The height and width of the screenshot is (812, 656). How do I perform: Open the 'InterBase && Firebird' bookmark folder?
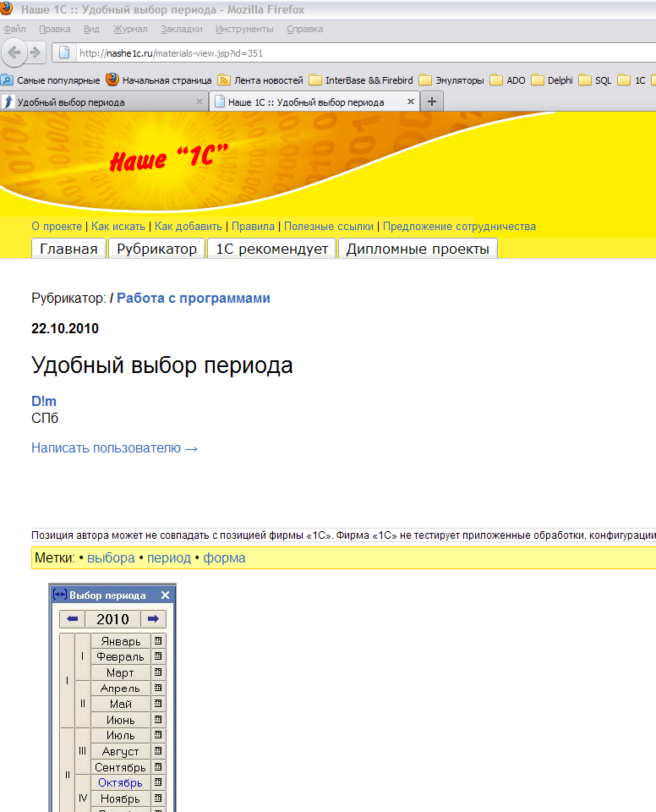[x=361, y=80]
